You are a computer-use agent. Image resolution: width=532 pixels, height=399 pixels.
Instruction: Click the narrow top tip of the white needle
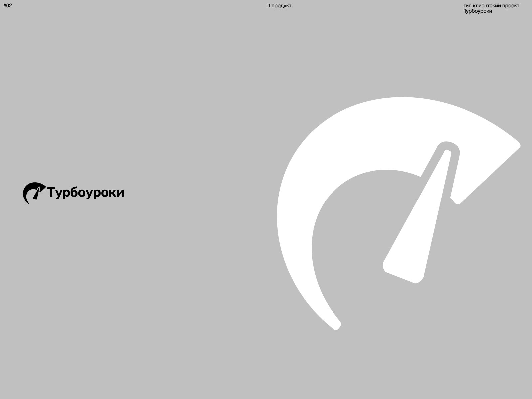tap(448, 153)
